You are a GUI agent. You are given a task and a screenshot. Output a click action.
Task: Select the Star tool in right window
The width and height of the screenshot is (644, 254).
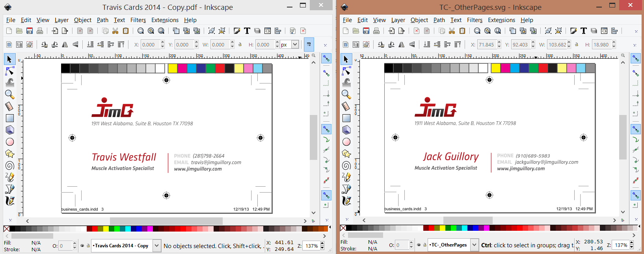[x=346, y=154]
